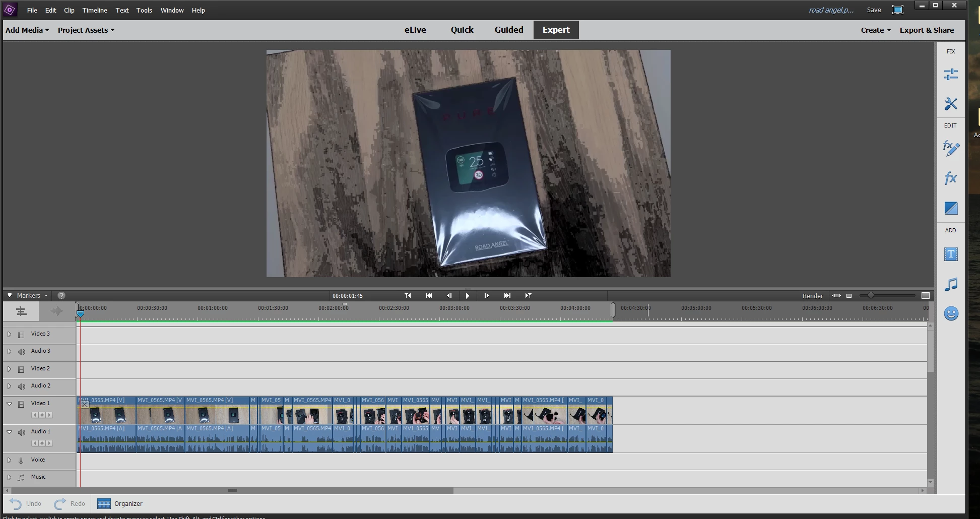Image resolution: width=980 pixels, height=519 pixels.
Task: Click the Render button
Action: [812, 296]
